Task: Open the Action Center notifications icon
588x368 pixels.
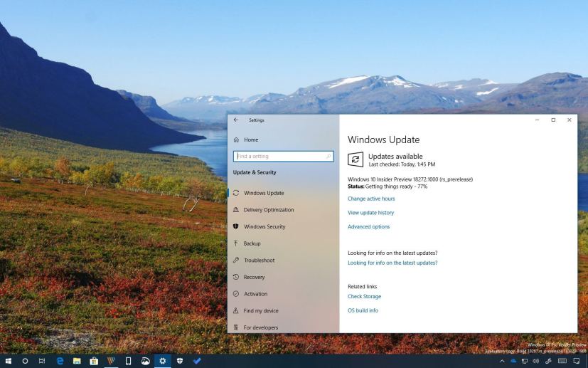Action: click(577, 362)
